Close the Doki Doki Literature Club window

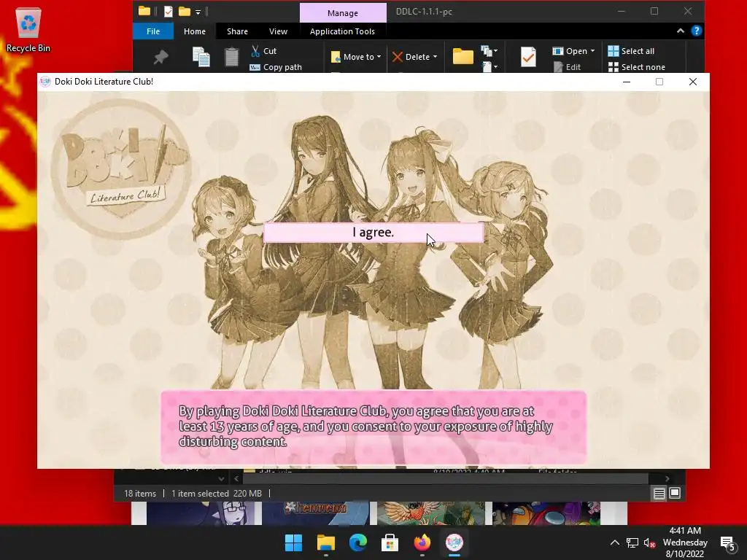coord(693,82)
